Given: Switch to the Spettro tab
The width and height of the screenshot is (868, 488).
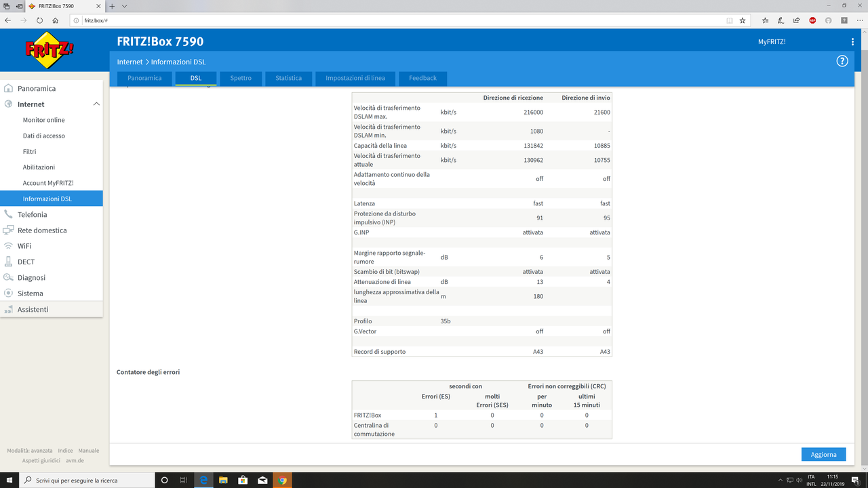Looking at the screenshot, I should point(241,78).
